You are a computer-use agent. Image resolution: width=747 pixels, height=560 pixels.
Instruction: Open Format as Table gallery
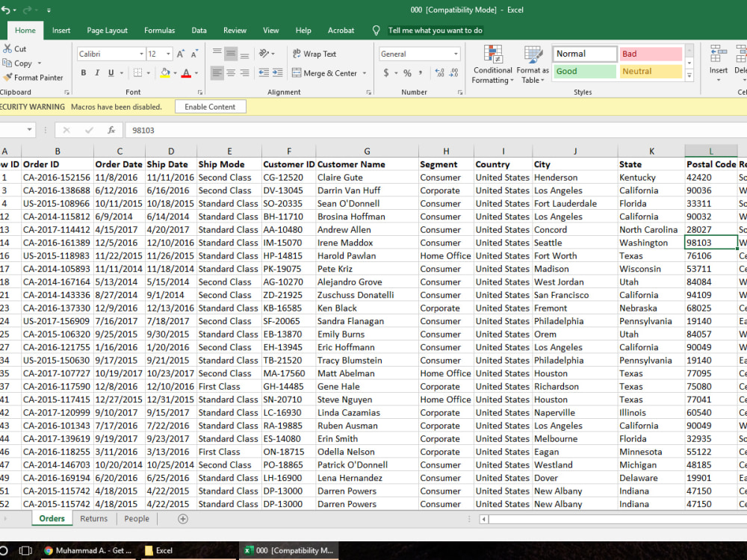pyautogui.click(x=533, y=65)
